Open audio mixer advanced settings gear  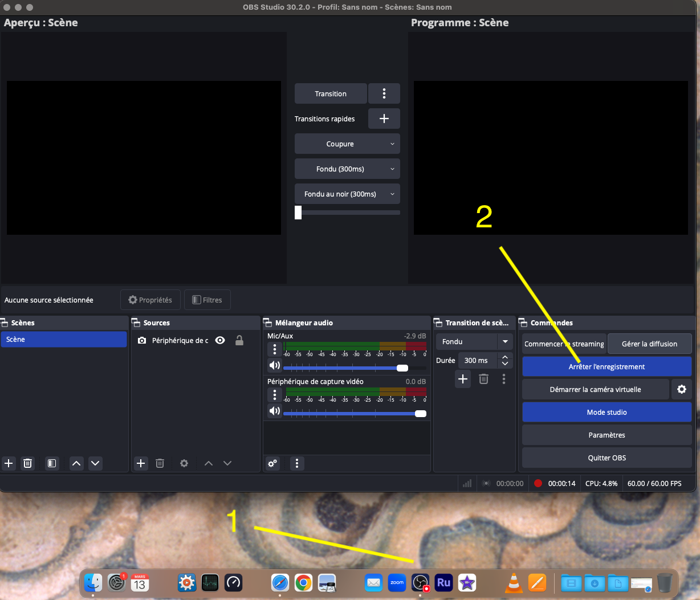coord(273,463)
